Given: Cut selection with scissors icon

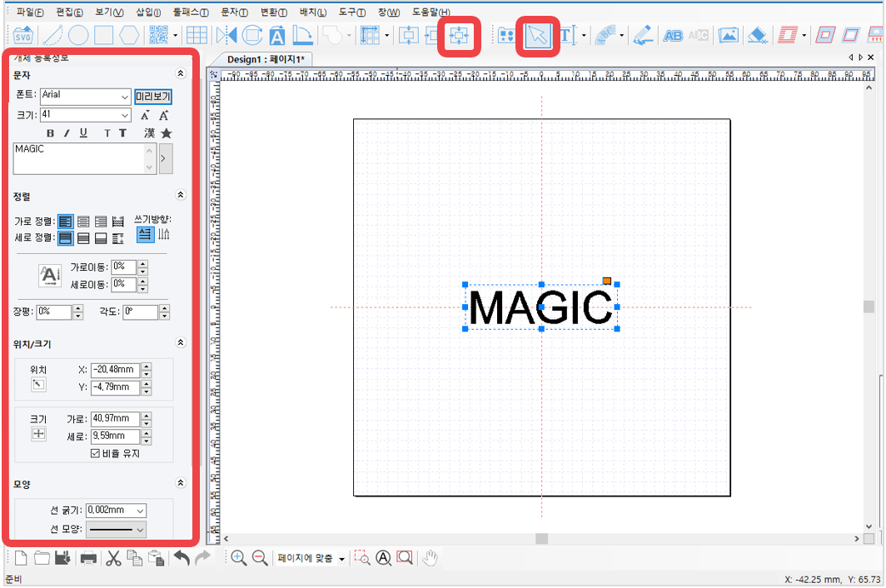Looking at the screenshot, I should pos(113,558).
